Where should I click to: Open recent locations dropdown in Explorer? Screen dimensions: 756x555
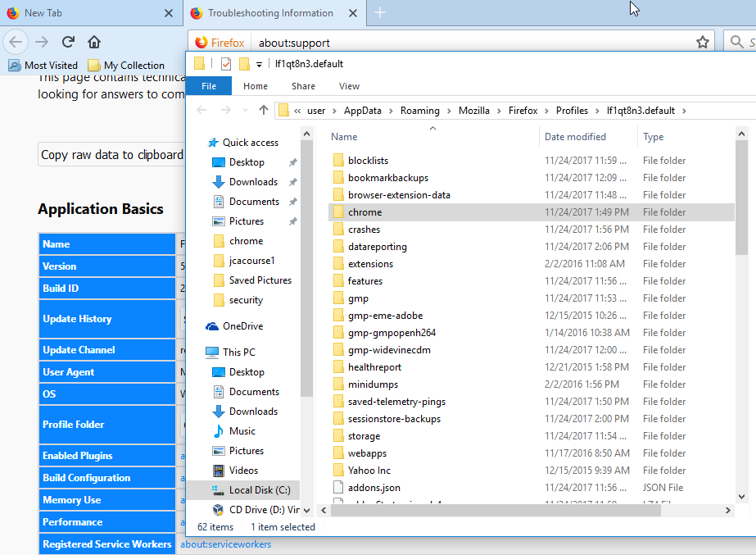(x=245, y=111)
